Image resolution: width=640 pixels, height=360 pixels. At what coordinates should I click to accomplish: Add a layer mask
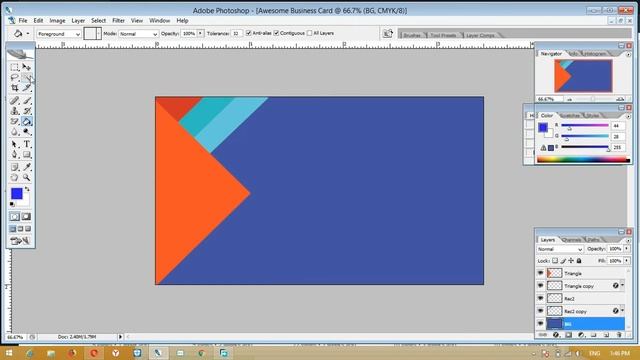pyautogui.click(x=568, y=335)
